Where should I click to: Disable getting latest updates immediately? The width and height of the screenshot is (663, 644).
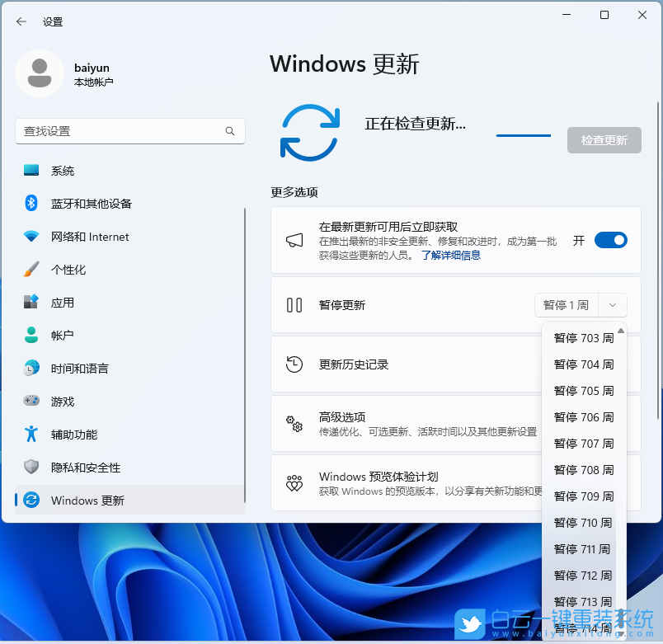[x=610, y=240]
